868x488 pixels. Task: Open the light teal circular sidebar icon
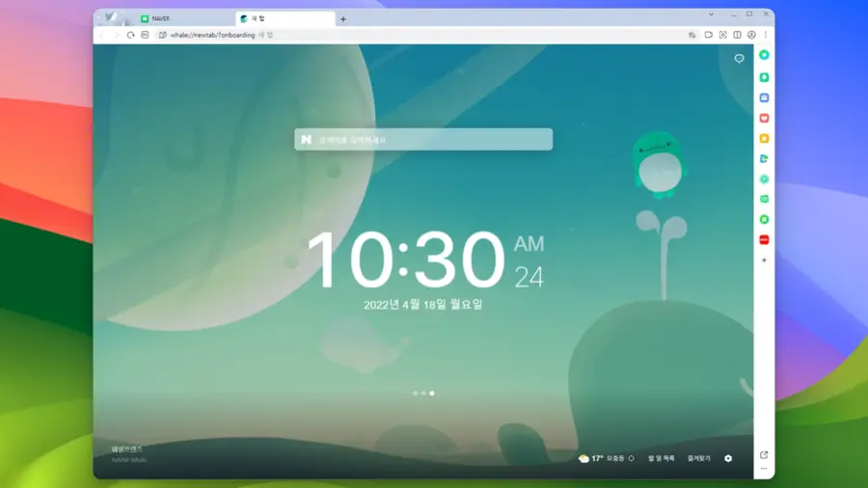[x=764, y=179]
